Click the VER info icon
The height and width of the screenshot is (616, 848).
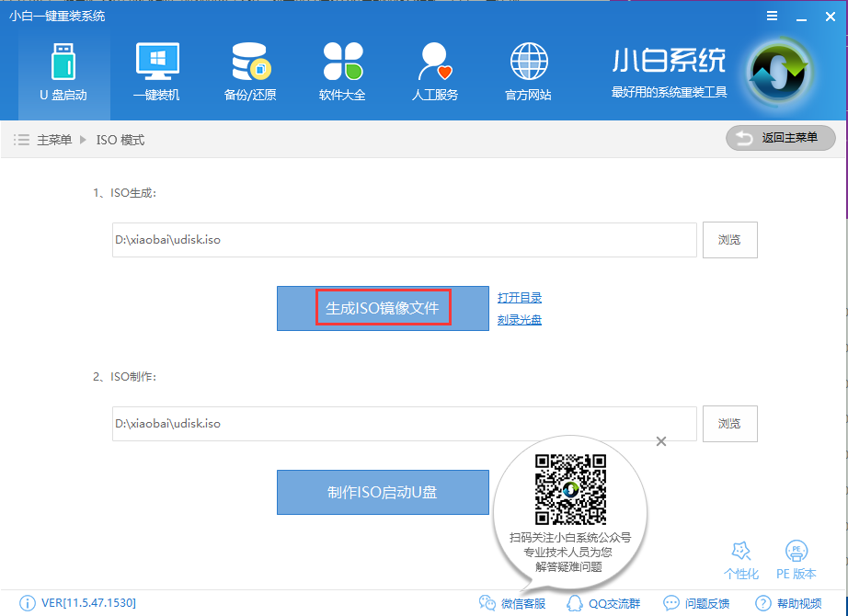point(27,603)
